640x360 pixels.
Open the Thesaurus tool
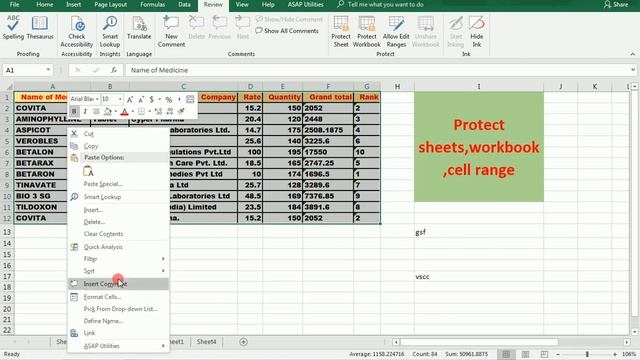point(40,28)
